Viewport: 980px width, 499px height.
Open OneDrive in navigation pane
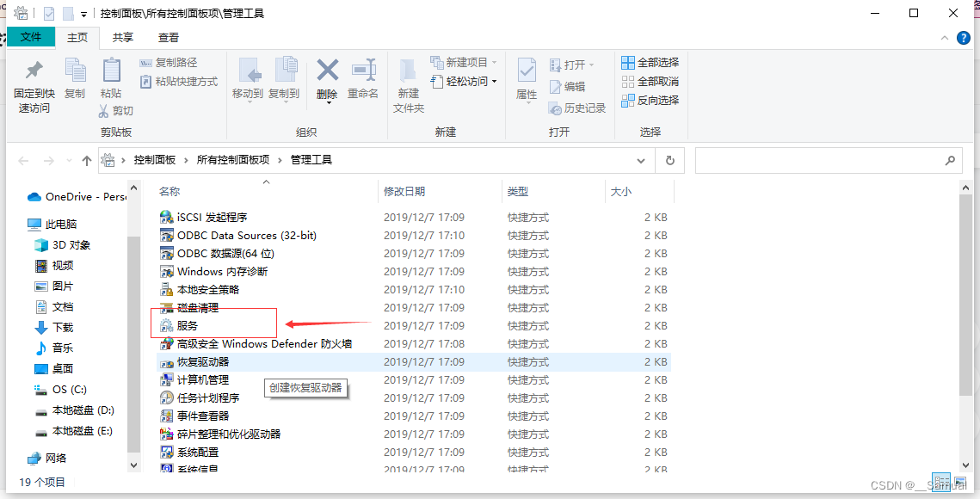pos(77,196)
